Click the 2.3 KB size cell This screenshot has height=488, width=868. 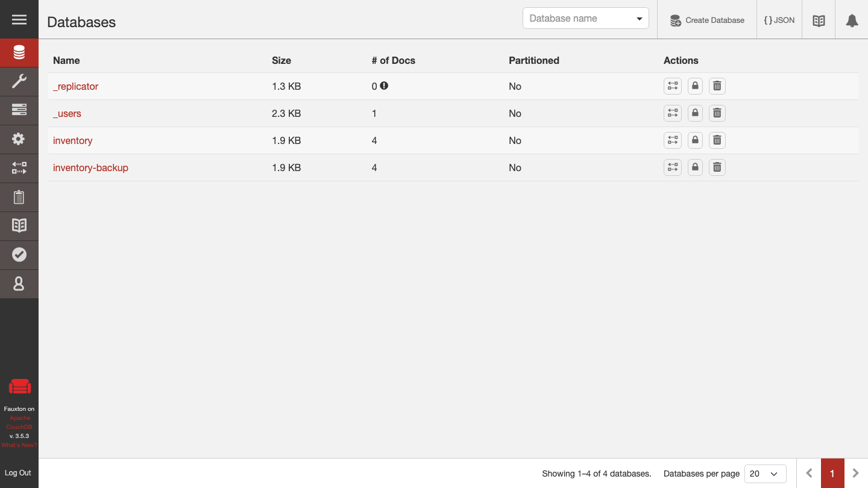(286, 113)
